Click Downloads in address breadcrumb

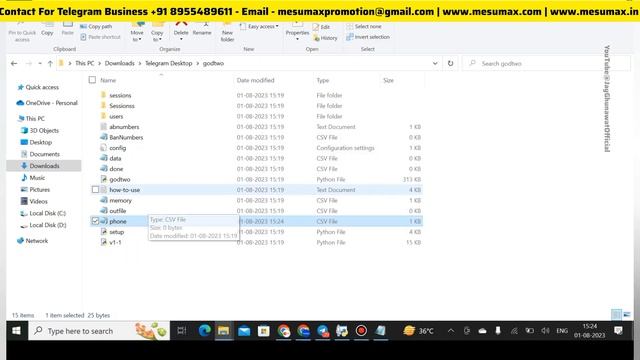(x=120, y=64)
